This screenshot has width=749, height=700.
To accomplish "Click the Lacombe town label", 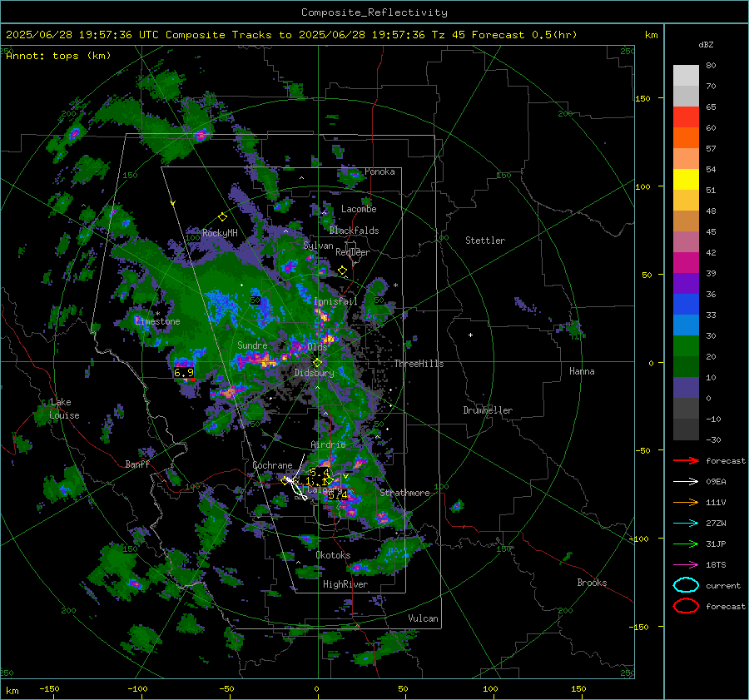I will tap(359, 209).
